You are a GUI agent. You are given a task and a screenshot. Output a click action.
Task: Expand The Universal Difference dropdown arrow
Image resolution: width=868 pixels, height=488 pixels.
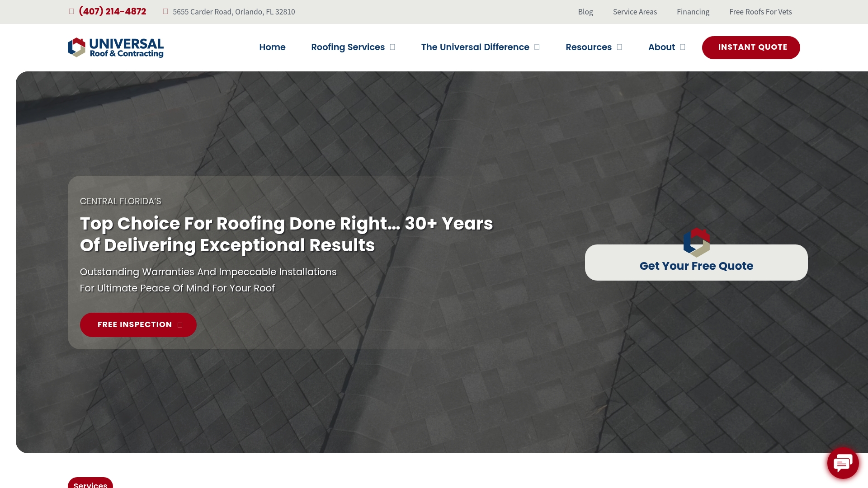[537, 47]
